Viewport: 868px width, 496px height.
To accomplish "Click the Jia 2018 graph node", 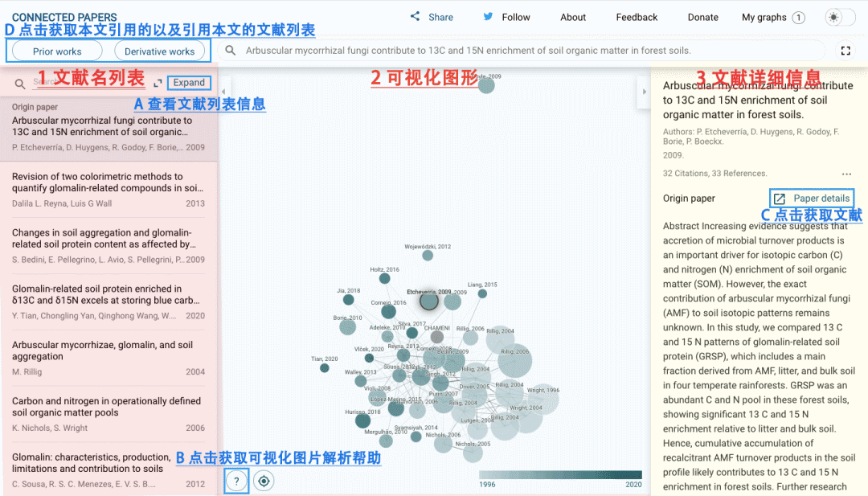I will click(348, 300).
